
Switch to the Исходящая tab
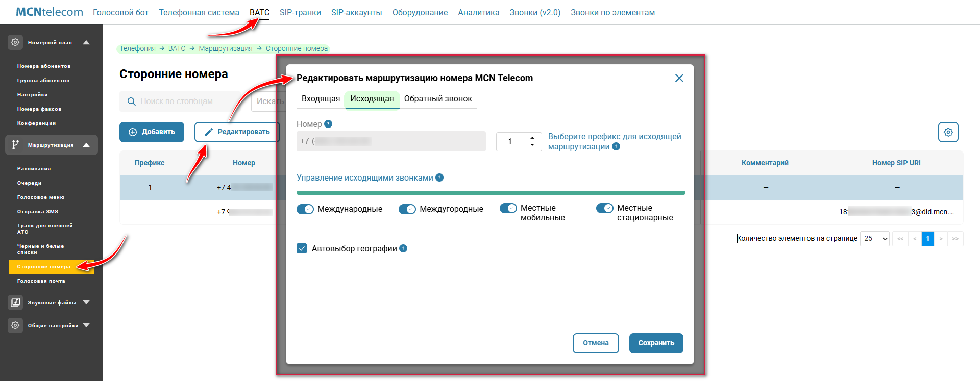[372, 99]
